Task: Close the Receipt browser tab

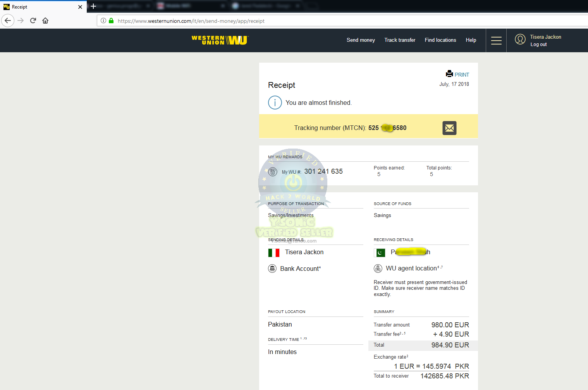Action: (x=80, y=7)
